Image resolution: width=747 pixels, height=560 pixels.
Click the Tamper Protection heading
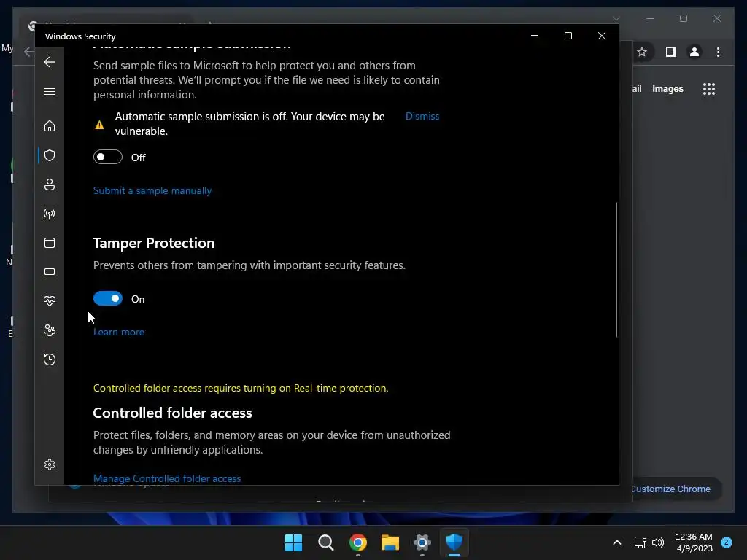click(x=154, y=243)
